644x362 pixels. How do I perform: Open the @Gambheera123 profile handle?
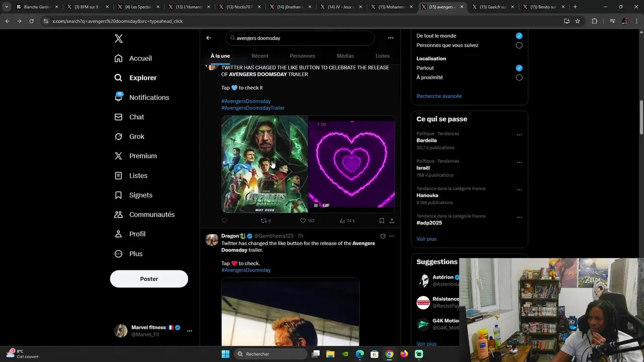(274, 236)
